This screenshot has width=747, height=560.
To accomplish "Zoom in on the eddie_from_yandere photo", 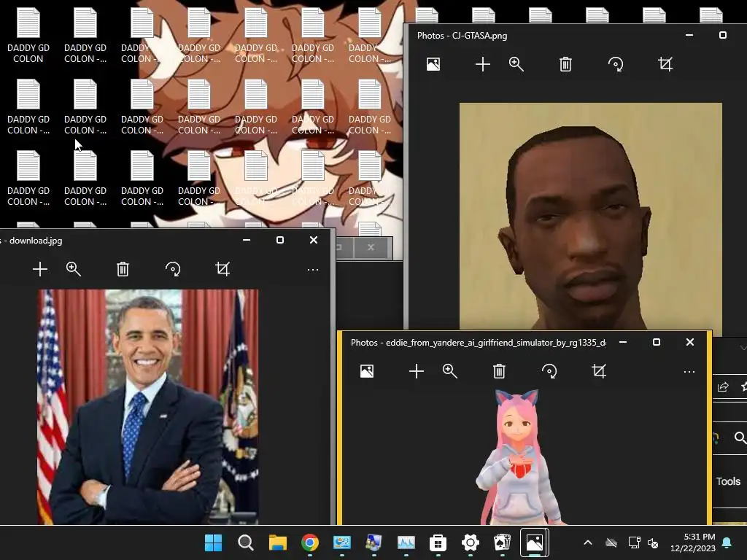I will 449,371.
